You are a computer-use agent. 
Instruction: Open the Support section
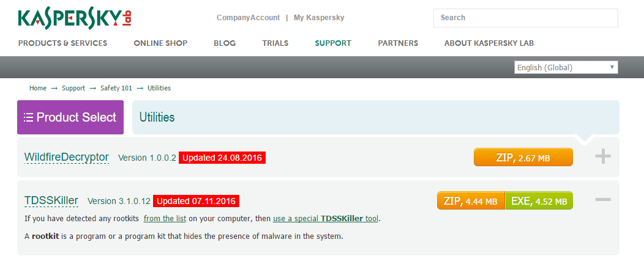click(x=333, y=43)
